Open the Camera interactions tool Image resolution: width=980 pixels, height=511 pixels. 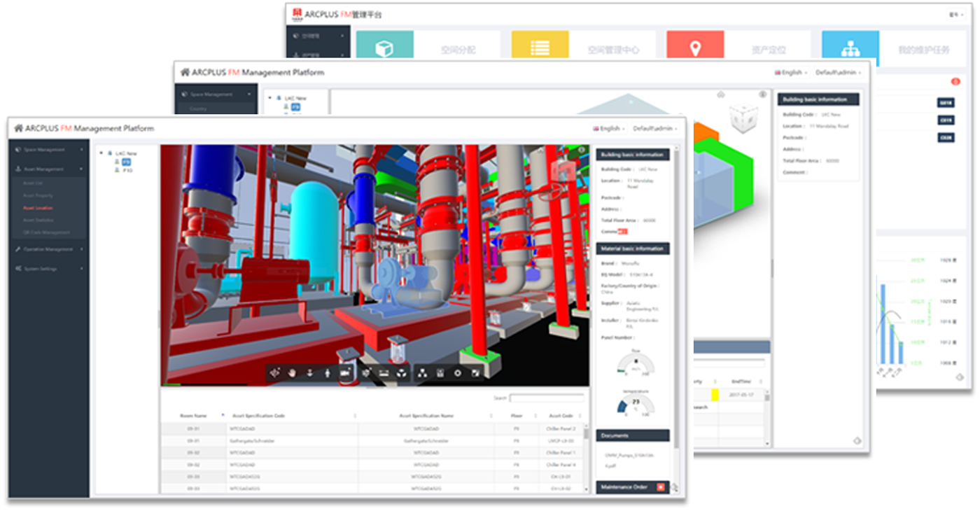point(345,374)
